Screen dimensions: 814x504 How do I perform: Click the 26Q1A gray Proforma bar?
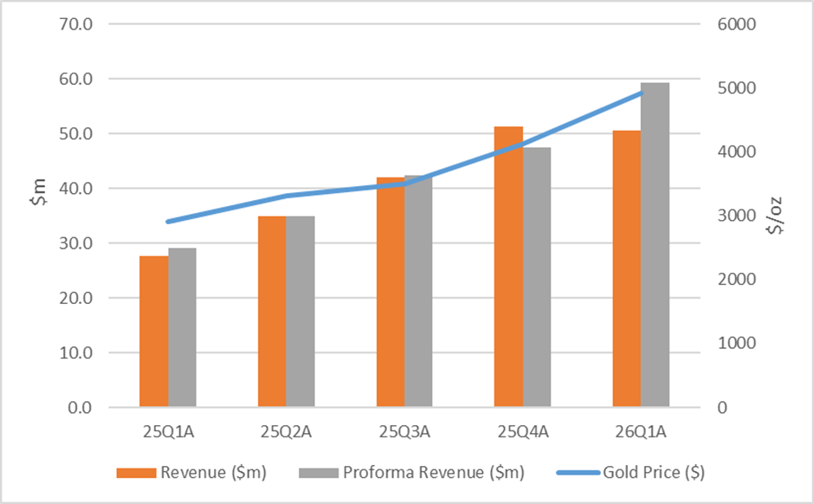(656, 245)
